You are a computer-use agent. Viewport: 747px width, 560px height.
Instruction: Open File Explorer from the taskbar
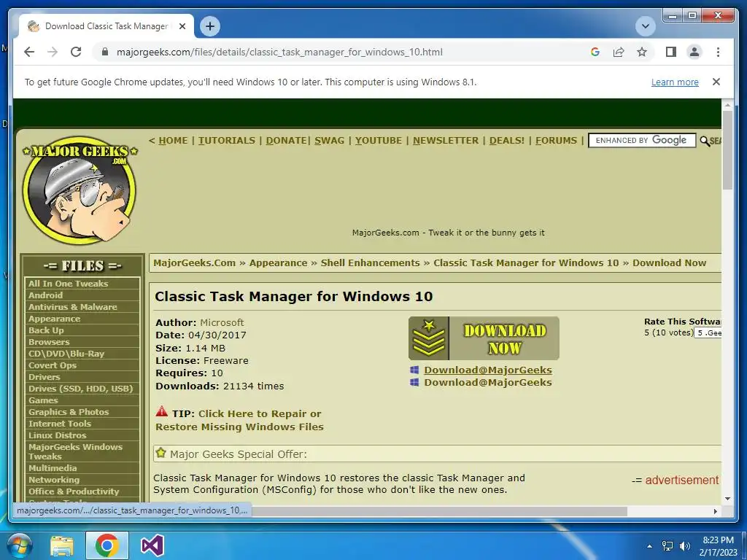(62, 545)
